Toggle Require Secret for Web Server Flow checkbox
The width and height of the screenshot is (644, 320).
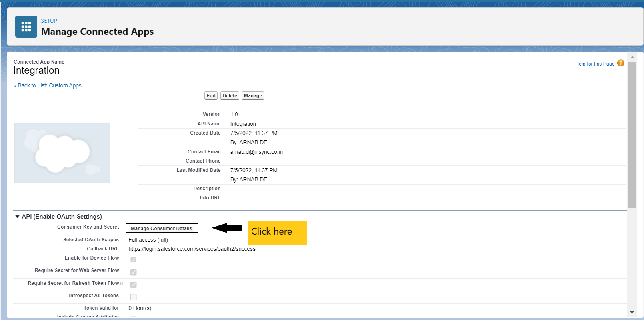point(134,272)
